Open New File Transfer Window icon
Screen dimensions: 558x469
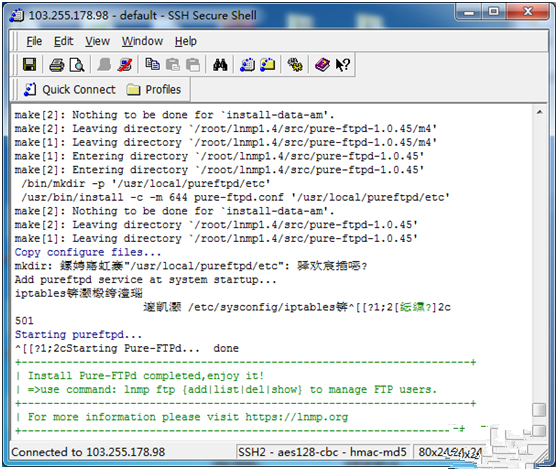click(268, 65)
